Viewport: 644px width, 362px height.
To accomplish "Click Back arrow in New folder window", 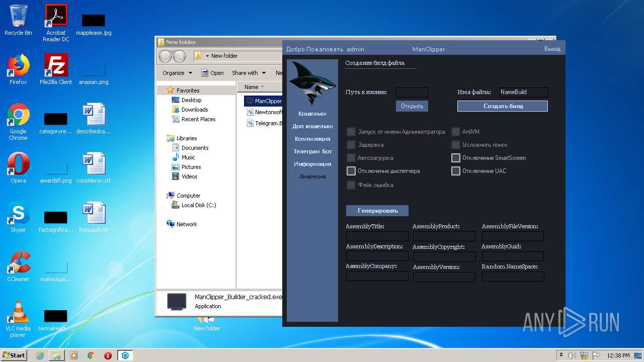I will (165, 56).
